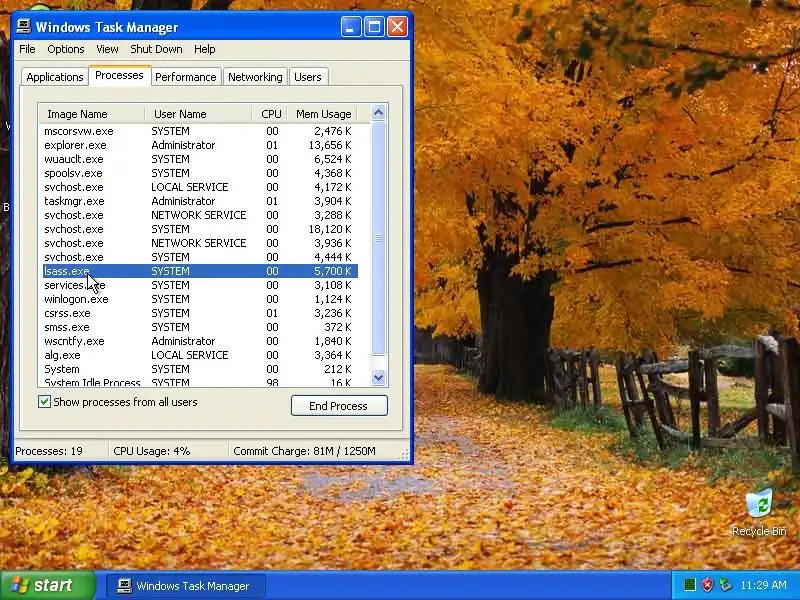This screenshot has width=800, height=600.
Task: Select the explorer.exe process
Action: click(200, 145)
